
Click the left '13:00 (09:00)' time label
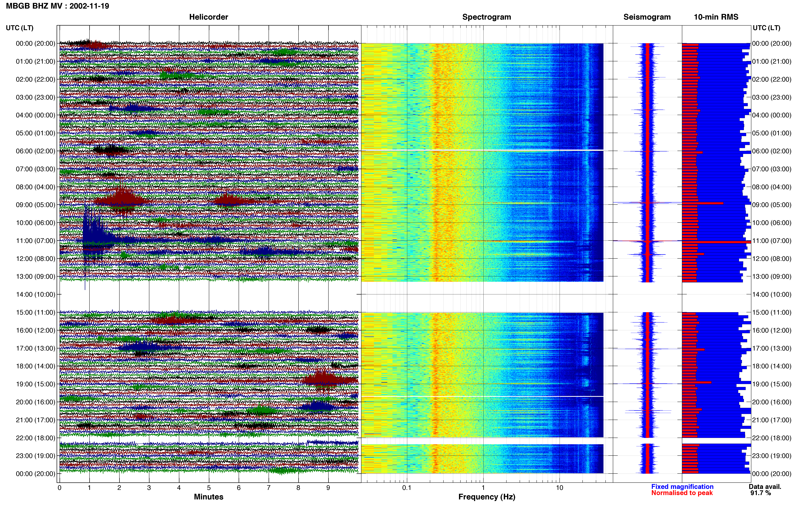point(35,277)
